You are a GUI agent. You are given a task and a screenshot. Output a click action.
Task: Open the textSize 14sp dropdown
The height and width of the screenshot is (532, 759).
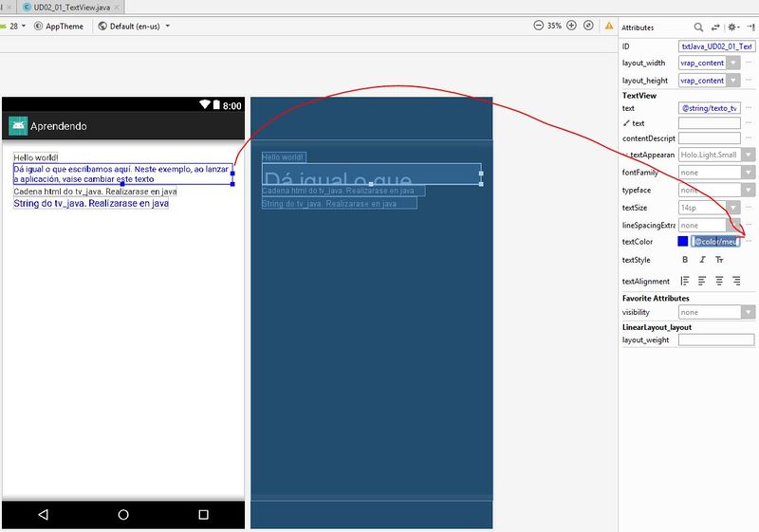tap(710, 208)
